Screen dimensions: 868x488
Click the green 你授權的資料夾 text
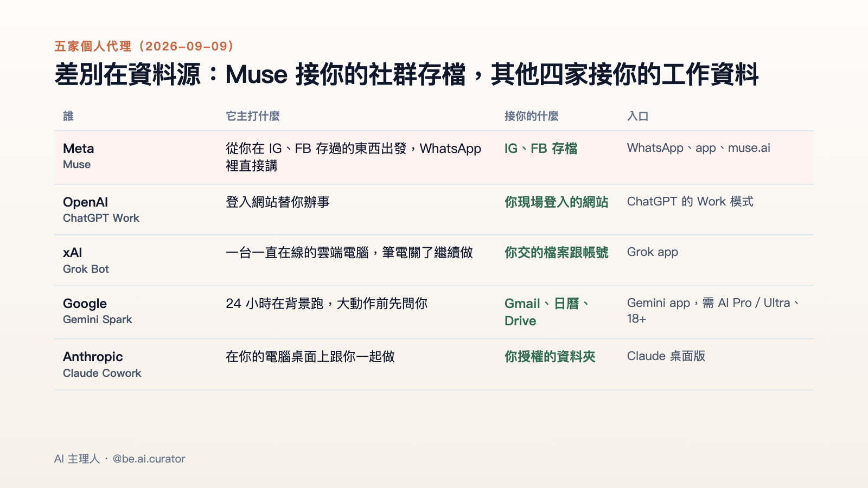[x=550, y=357]
